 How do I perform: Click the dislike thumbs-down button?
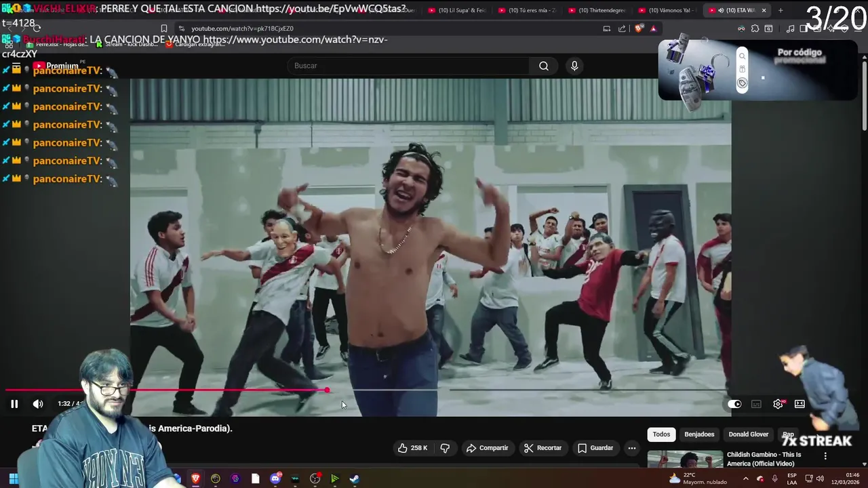tap(446, 448)
